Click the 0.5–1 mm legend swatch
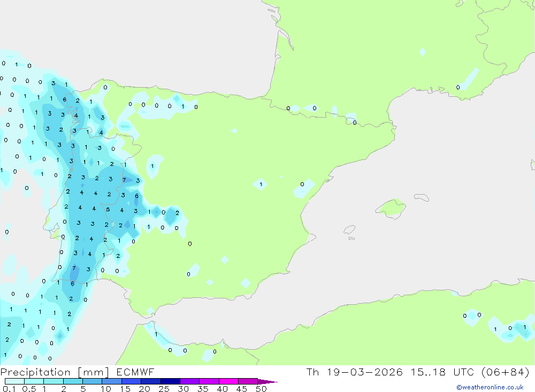The image size is (535, 392). [34, 381]
